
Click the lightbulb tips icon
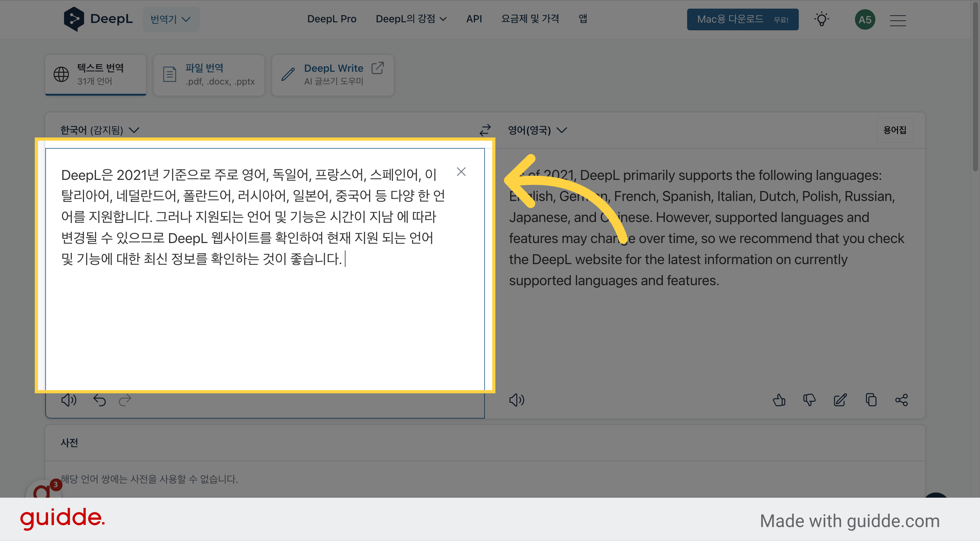point(822,19)
